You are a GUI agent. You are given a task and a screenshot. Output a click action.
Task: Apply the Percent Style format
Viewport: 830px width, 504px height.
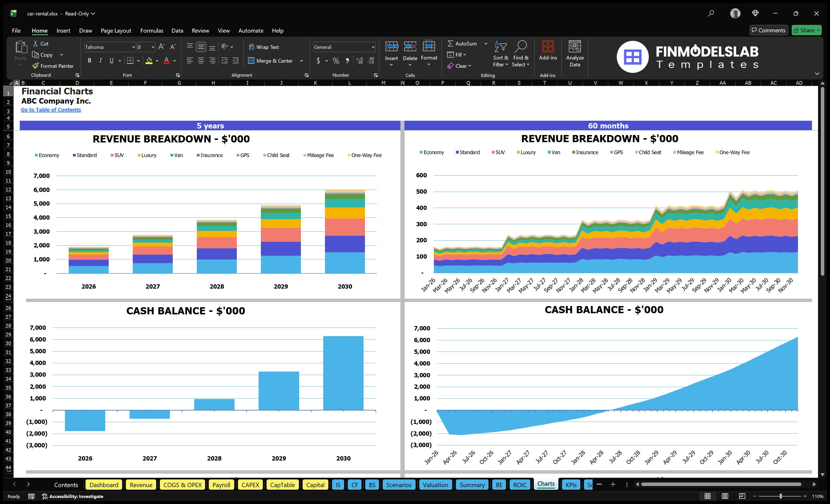pos(336,61)
